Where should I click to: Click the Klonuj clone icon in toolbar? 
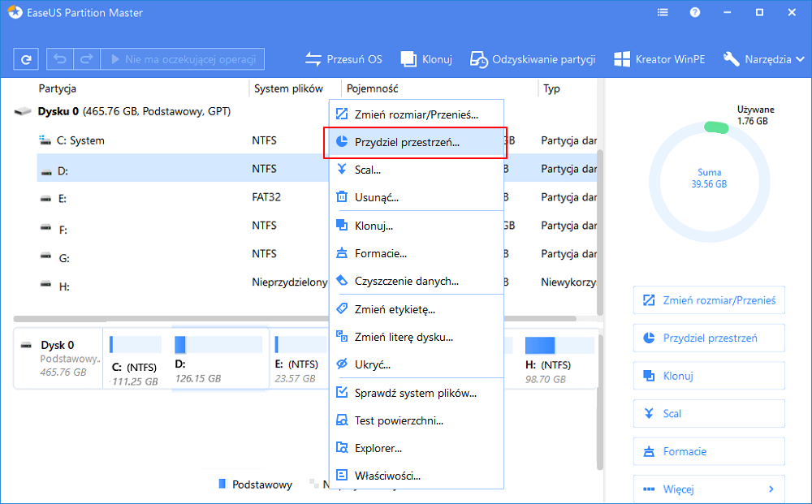[408, 59]
